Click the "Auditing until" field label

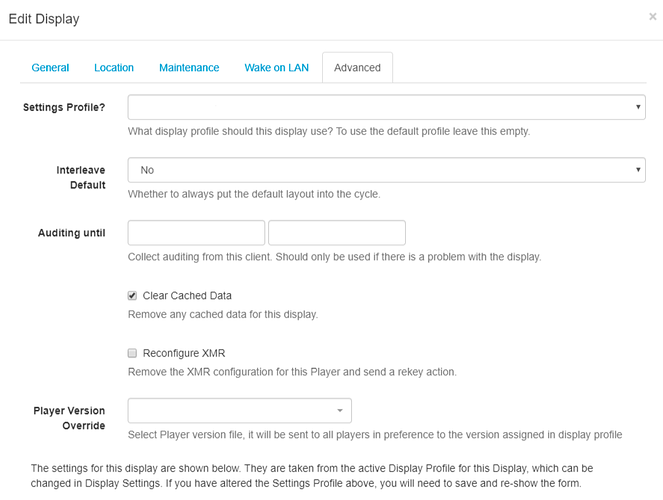click(x=71, y=233)
